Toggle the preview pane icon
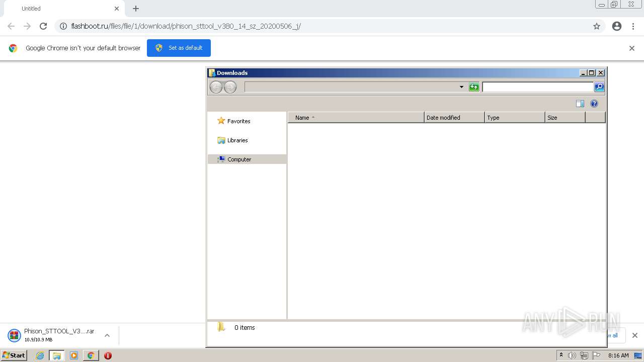 click(580, 104)
